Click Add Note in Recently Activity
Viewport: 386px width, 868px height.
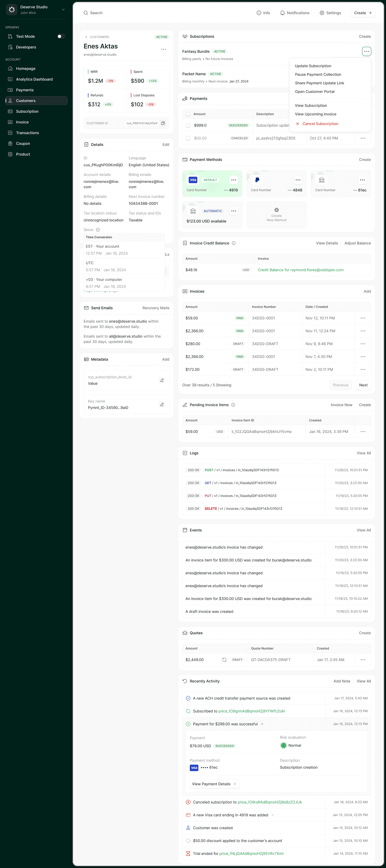click(342, 681)
